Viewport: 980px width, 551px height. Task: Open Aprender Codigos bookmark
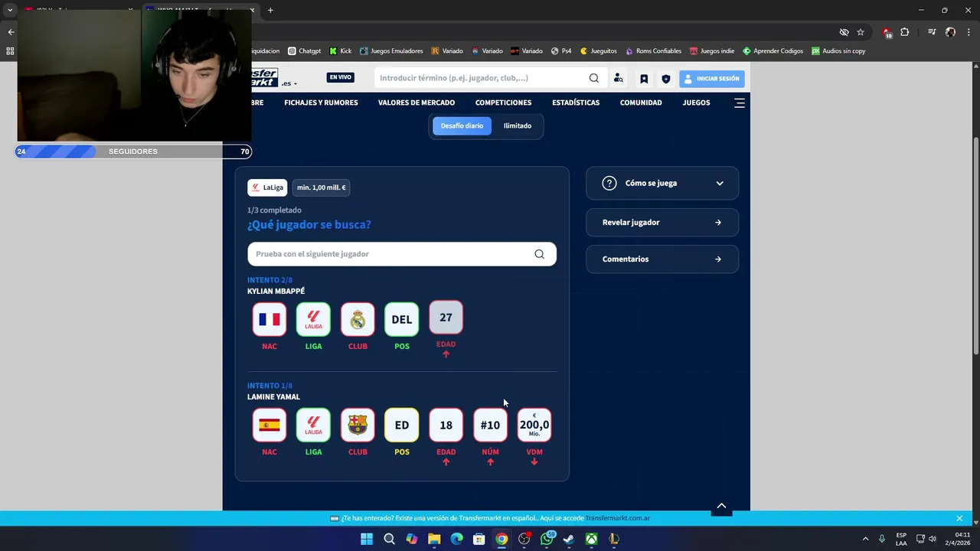pos(773,51)
